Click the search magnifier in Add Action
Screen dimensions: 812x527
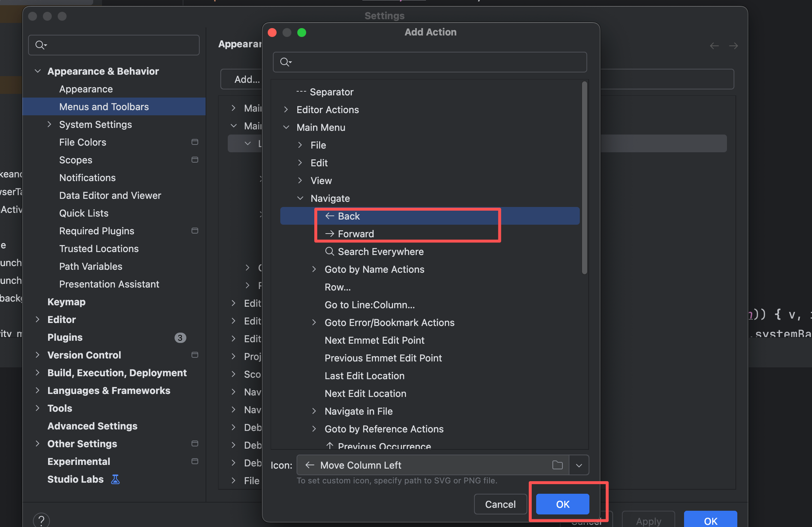click(x=285, y=62)
